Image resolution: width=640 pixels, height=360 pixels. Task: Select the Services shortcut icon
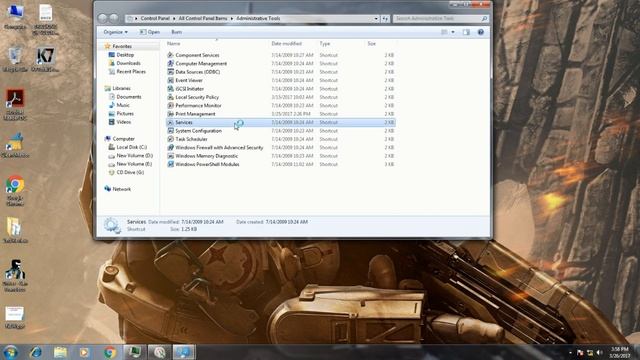click(x=171, y=122)
